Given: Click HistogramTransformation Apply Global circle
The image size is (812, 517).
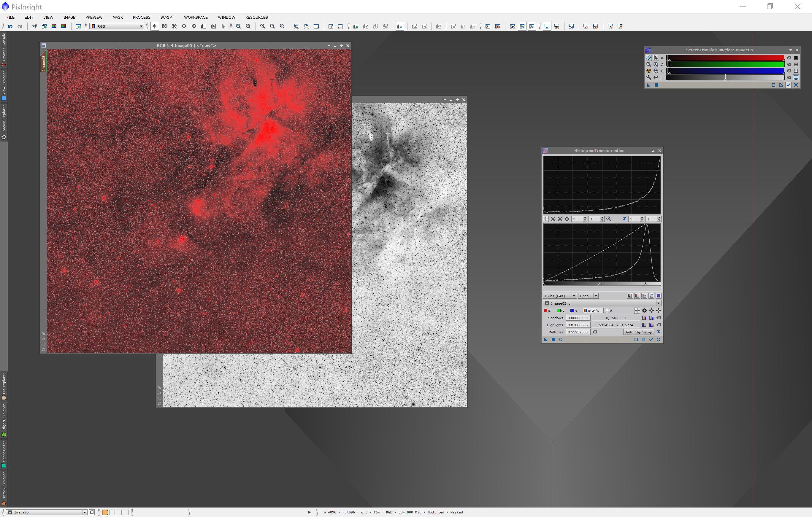Looking at the screenshot, I should coord(561,340).
